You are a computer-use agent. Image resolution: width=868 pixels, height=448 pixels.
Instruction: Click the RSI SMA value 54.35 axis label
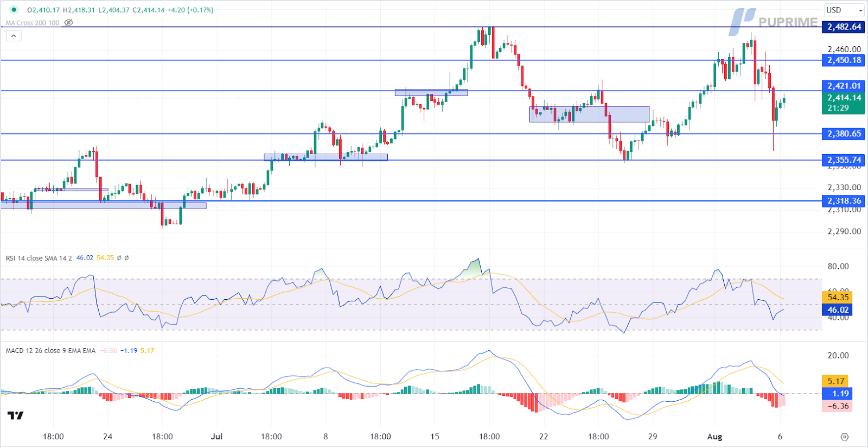(x=838, y=297)
